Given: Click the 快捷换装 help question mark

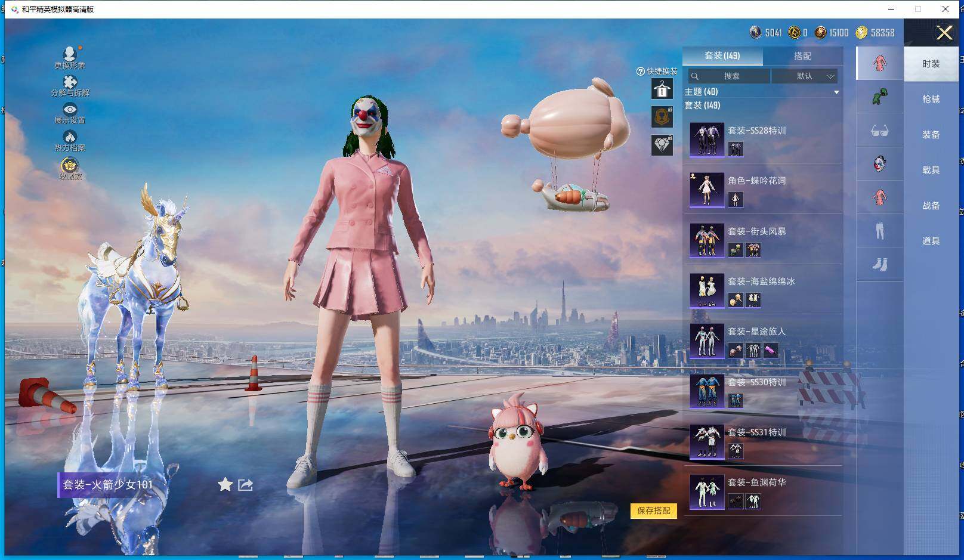Looking at the screenshot, I should click(x=641, y=71).
